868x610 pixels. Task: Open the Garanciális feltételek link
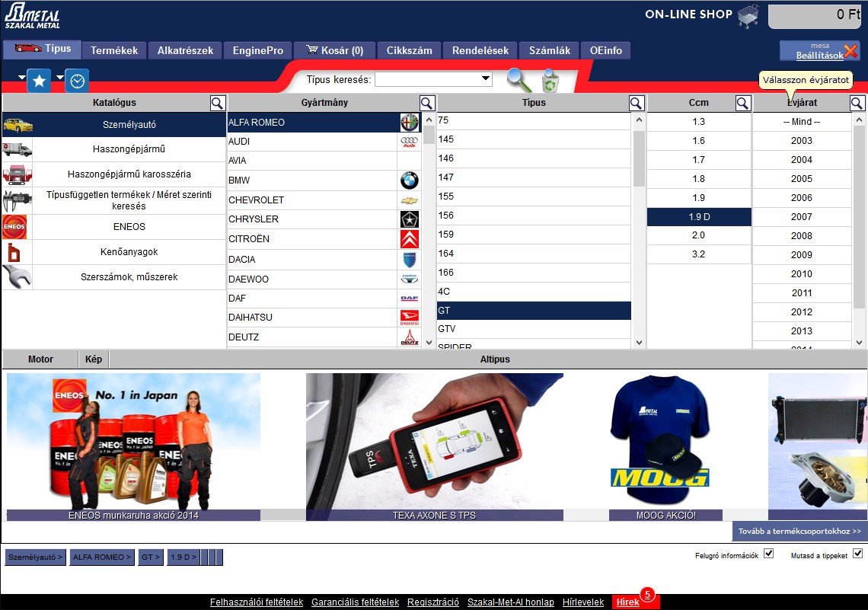pos(355,602)
